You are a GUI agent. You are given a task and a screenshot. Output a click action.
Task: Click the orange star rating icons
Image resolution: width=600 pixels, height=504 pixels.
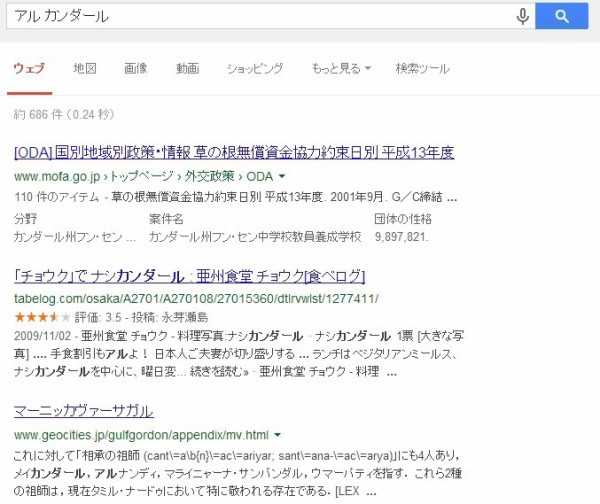[42, 317]
